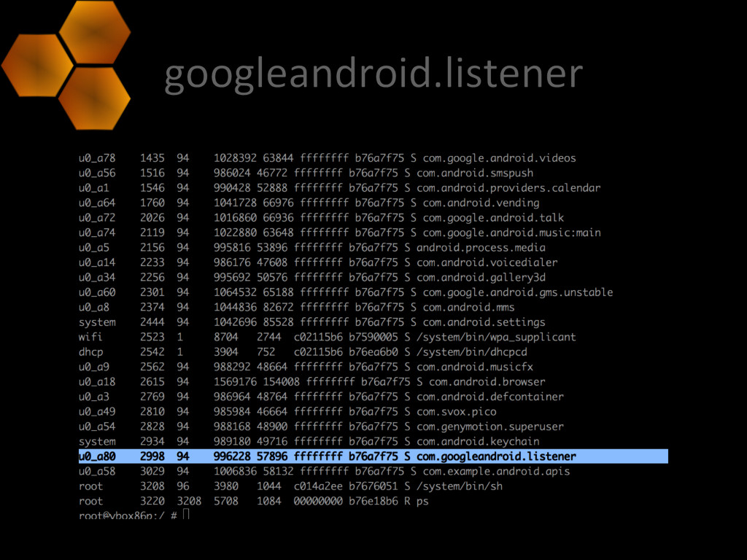Screen dimensions: 747x560
Task: Select com.svox.pico process text
Action: [x=457, y=411]
